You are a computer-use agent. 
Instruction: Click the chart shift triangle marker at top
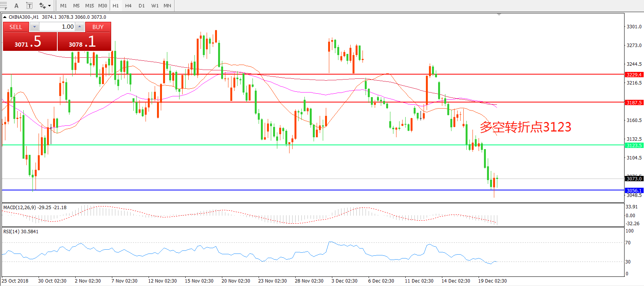[x=499, y=15]
